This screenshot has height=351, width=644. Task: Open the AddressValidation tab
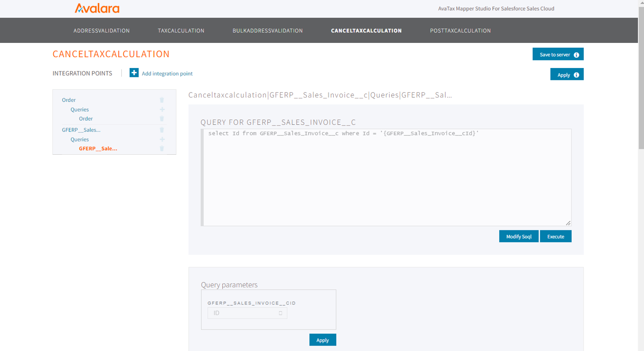point(102,31)
